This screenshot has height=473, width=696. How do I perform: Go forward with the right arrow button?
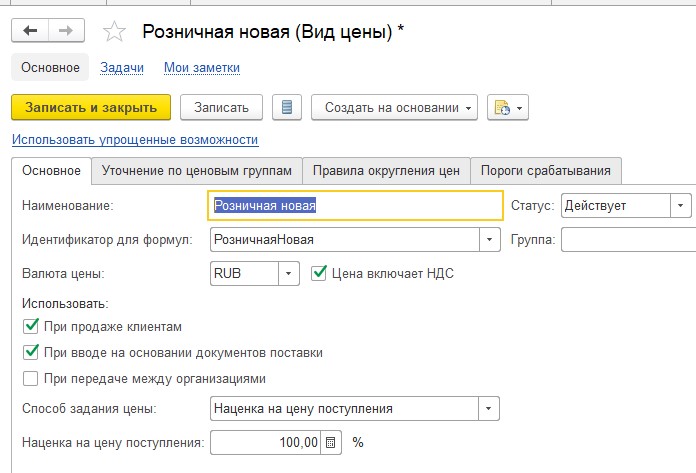click(66, 31)
